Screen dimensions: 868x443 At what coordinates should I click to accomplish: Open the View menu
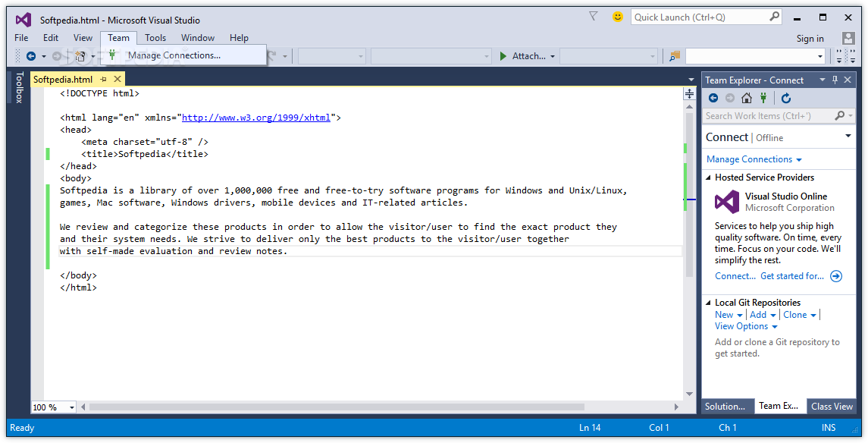point(83,38)
